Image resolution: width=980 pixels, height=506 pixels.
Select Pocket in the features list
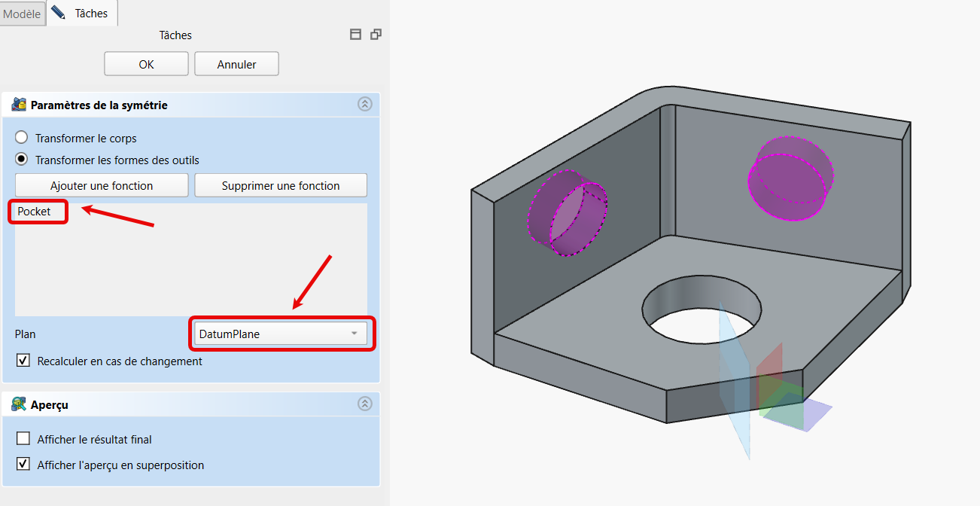35,212
